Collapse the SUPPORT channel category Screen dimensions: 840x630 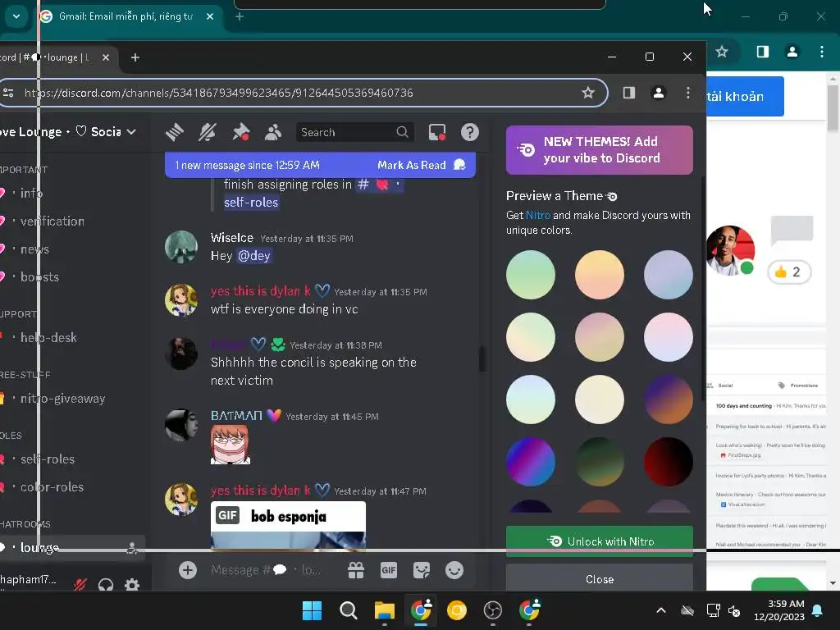[x=18, y=314]
